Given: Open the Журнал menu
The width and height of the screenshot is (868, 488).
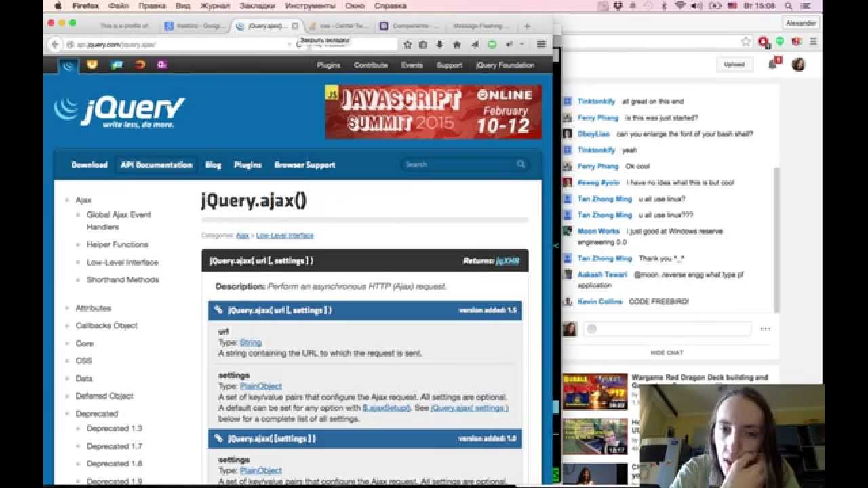Looking at the screenshot, I should coord(215,5).
